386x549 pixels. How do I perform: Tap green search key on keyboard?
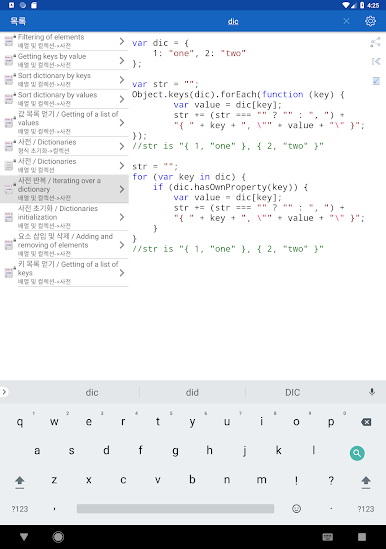357,453
